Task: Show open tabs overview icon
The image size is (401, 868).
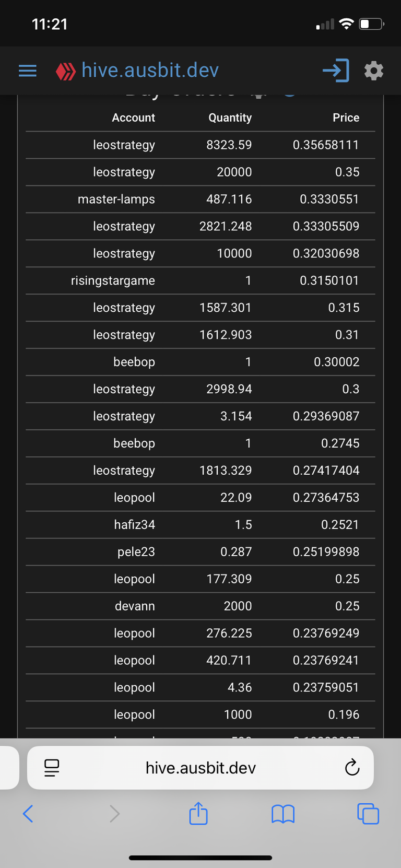Action: (x=368, y=814)
